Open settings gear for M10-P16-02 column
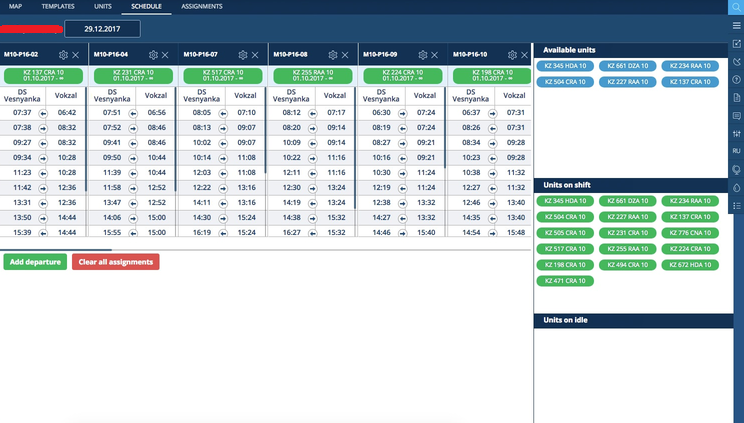The width and height of the screenshot is (744, 423). tap(65, 55)
